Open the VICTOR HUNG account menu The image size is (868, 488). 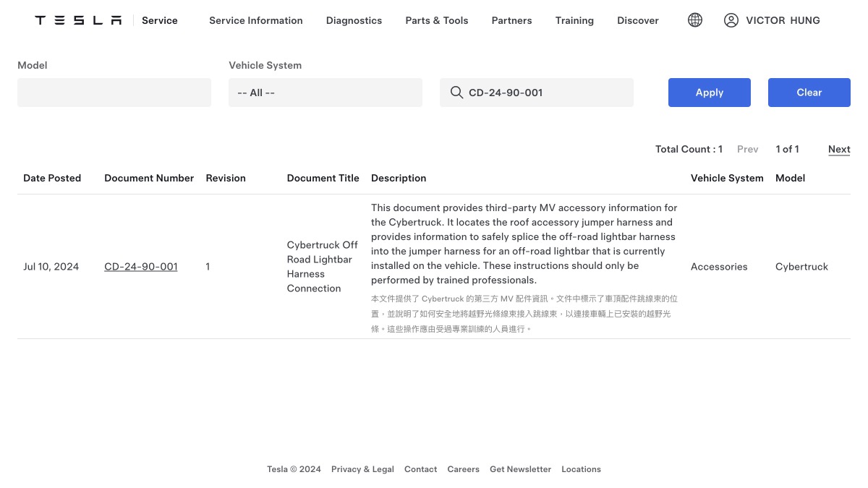tap(783, 20)
